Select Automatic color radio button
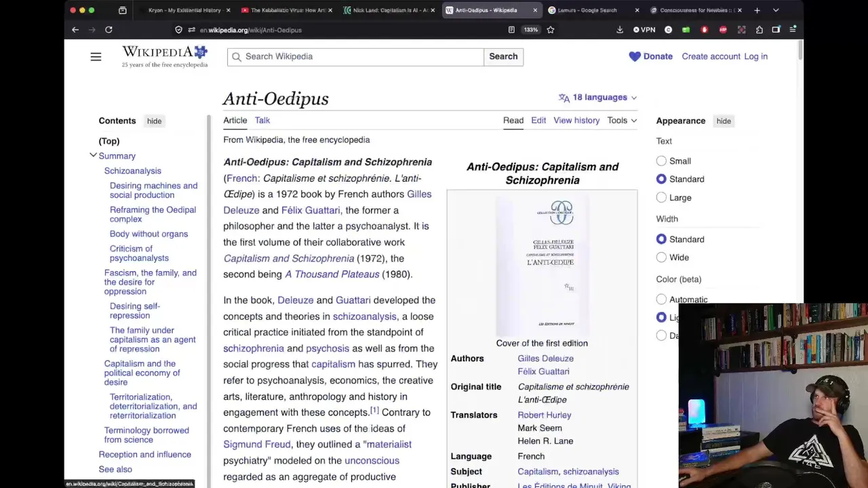Viewport: 868px width, 488px height. (x=661, y=299)
